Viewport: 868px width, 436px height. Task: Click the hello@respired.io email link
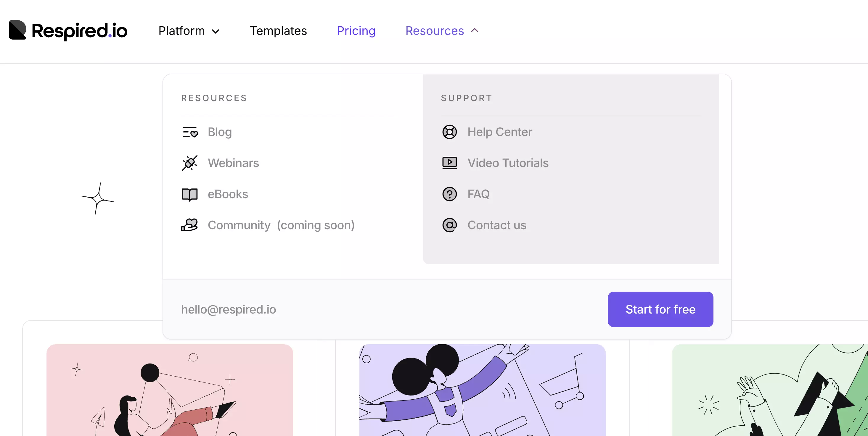click(229, 309)
